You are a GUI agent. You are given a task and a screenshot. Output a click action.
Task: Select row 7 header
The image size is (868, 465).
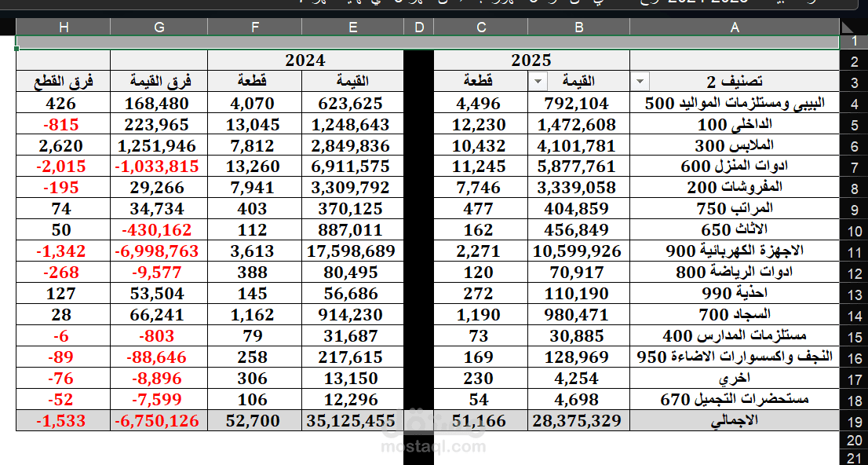854,167
